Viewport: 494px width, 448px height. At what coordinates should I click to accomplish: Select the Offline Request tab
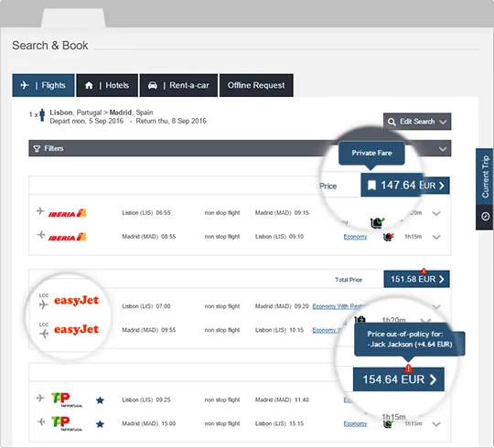coord(256,85)
